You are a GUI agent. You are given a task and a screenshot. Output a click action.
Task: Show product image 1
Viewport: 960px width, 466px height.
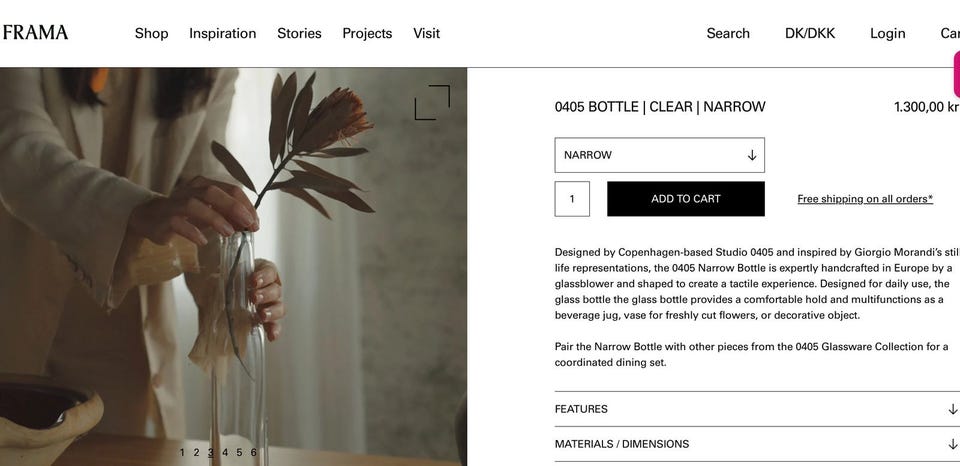tap(182, 453)
